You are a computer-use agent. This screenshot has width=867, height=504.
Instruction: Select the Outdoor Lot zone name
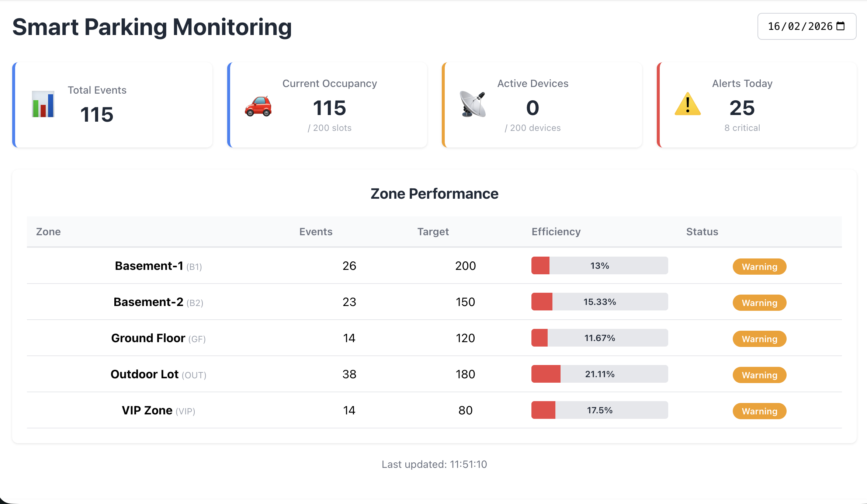click(x=145, y=374)
